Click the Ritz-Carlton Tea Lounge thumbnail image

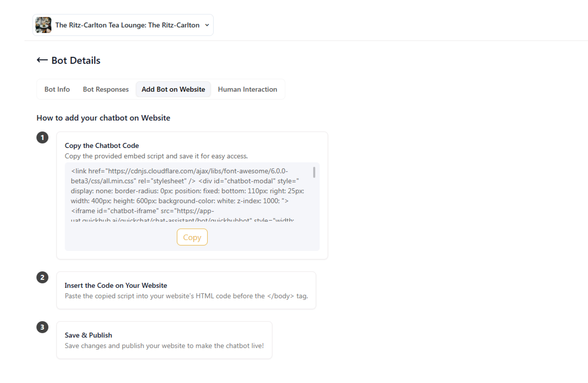click(43, 25)
